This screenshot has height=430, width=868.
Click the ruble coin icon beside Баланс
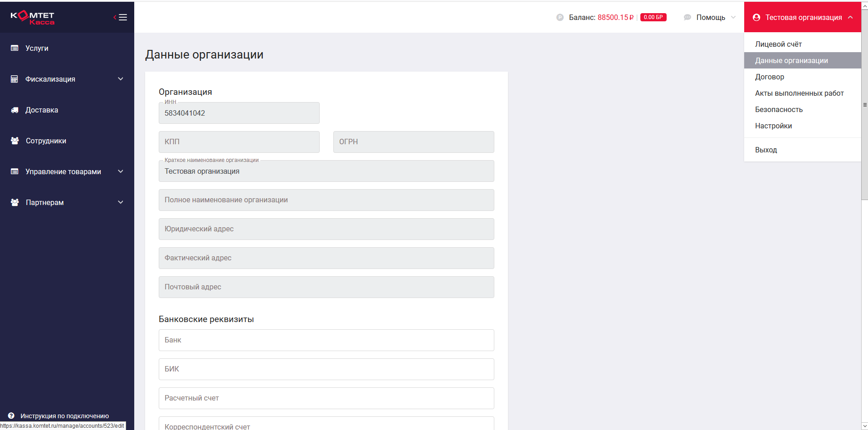pyautogui.click(x=560, y=17)
